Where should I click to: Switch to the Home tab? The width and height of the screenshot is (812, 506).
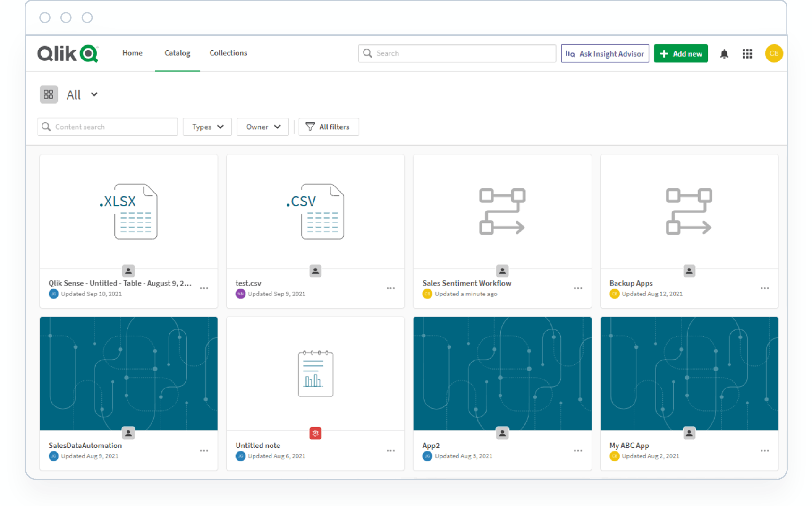tap(132, 53)
